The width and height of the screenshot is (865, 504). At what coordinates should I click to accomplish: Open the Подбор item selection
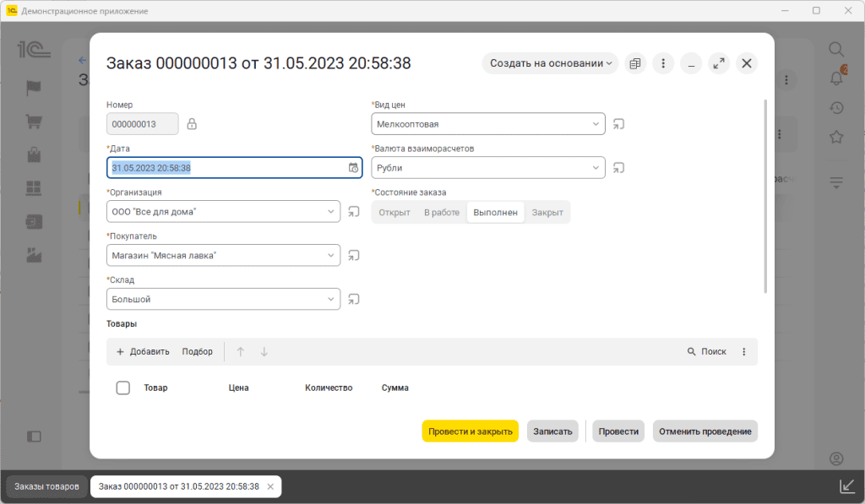point(197,351)
